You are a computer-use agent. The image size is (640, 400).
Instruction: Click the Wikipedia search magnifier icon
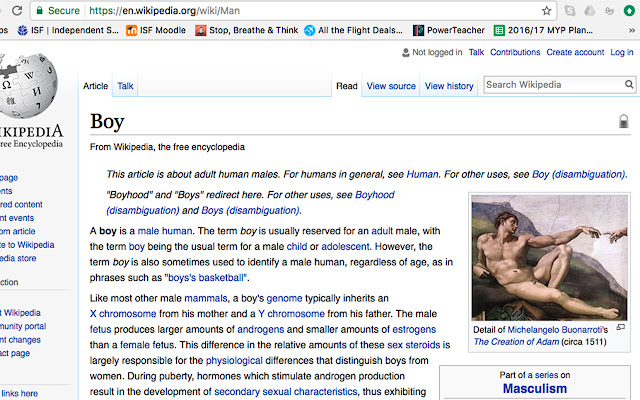point(629,84)
